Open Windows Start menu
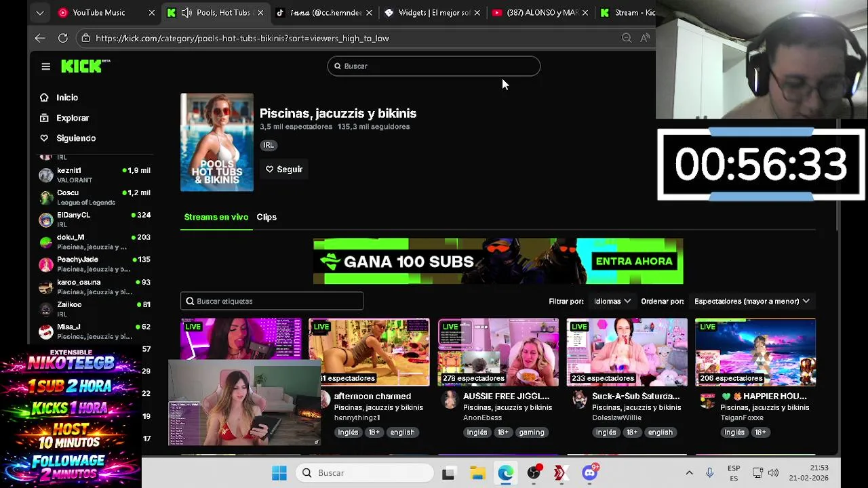Viewport: 868px width, 488px height. click(x=279, y=473)
